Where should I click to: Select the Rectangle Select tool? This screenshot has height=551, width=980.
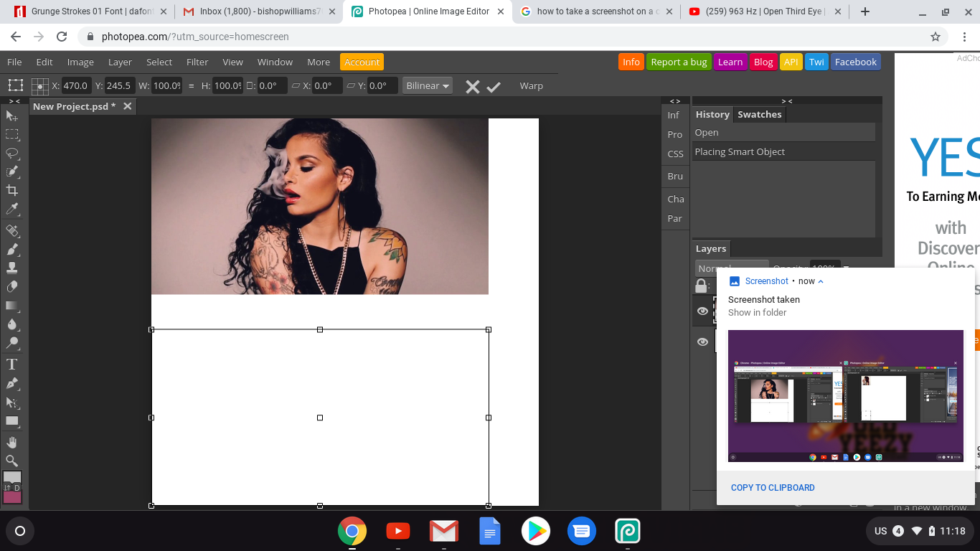(12, 134)
